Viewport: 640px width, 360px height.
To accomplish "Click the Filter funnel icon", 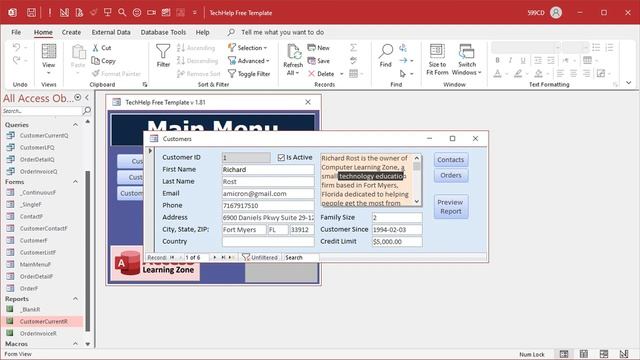I will coord(163,55).
